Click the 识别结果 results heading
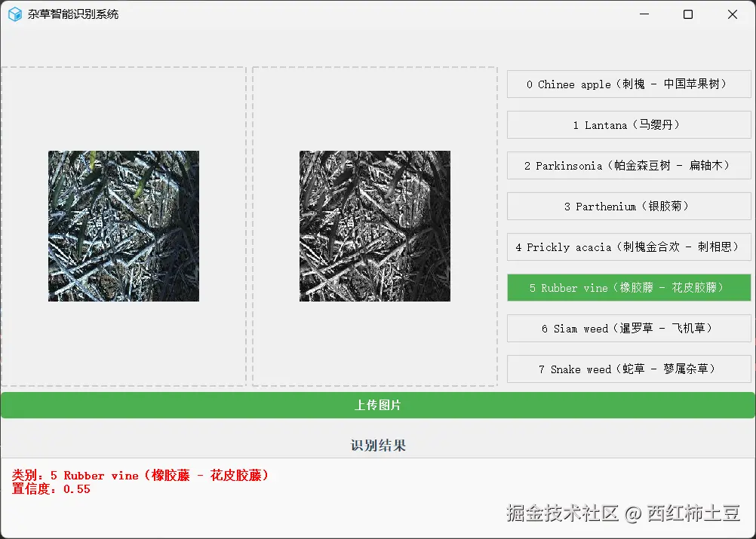 click(x=377, y=445)
